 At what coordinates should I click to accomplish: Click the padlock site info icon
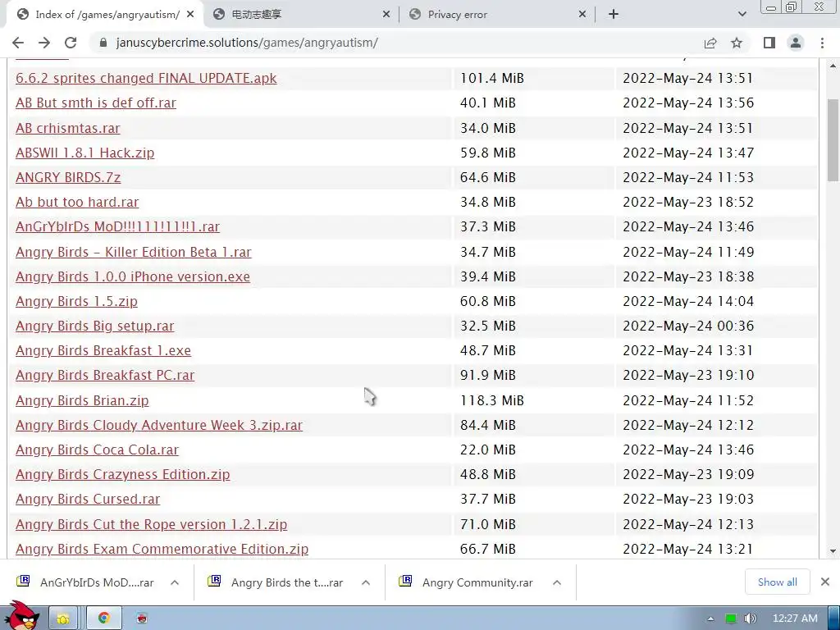[x=103, y=43]
